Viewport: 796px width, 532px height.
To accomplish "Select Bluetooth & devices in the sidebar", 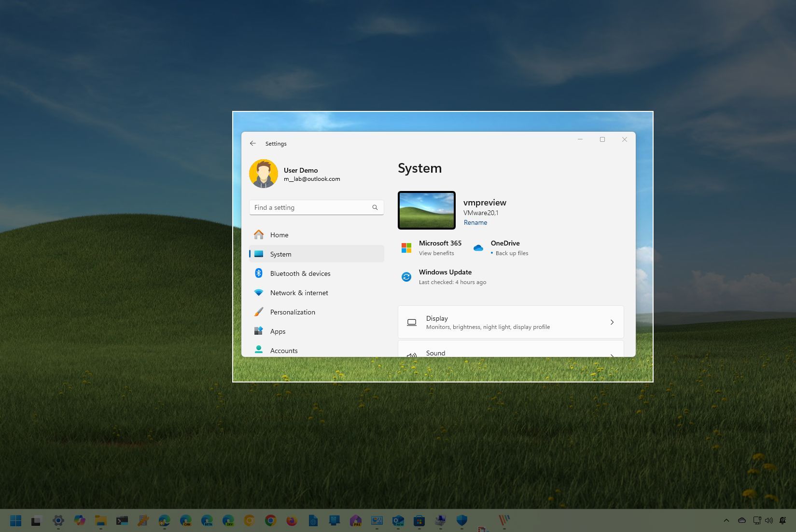I will [x=300, y=273].
